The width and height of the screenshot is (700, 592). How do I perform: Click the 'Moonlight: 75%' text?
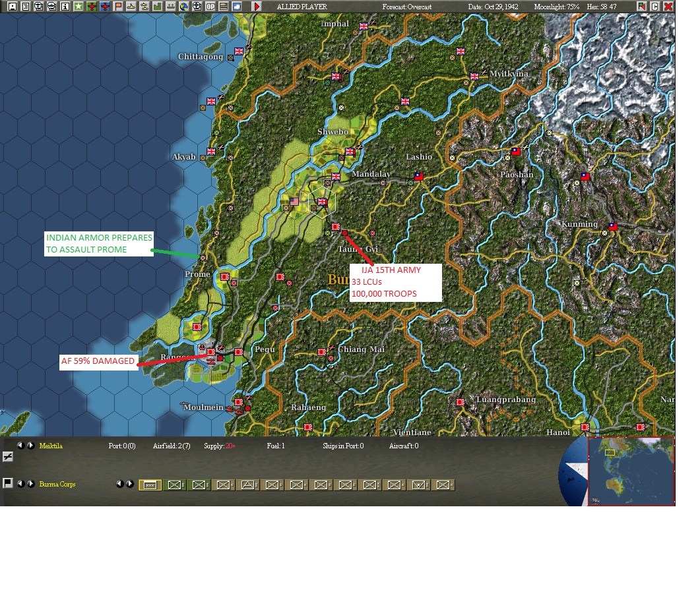point(556,7)
